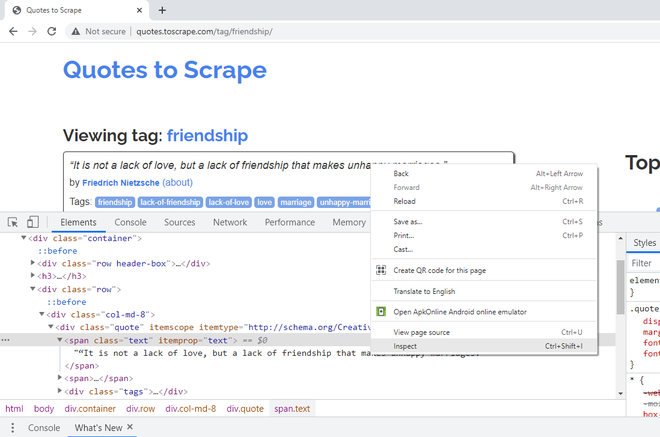This screenshot has width=660, height=437.
Task: Click the Elements panel scroll-down arrow
Action: (x=620, y=394)
